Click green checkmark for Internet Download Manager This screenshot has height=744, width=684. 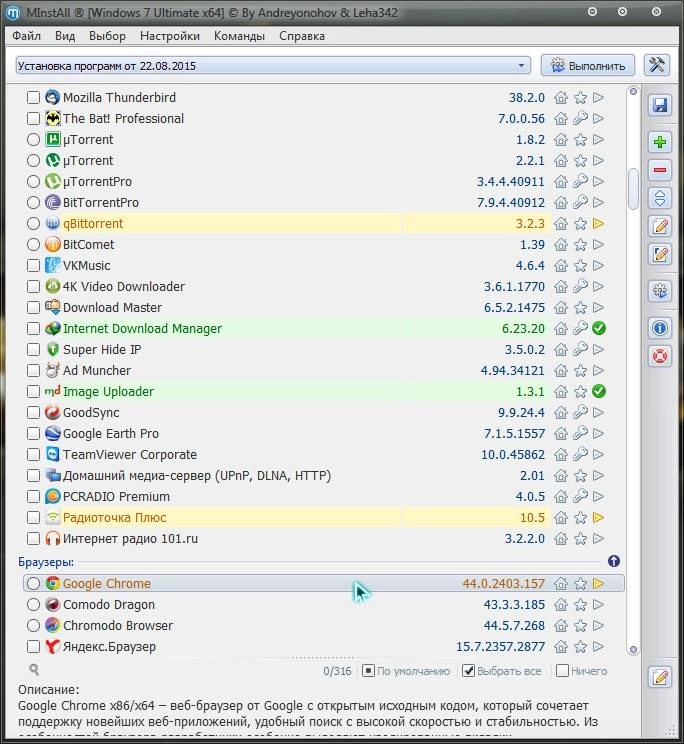tap(599, 328)
